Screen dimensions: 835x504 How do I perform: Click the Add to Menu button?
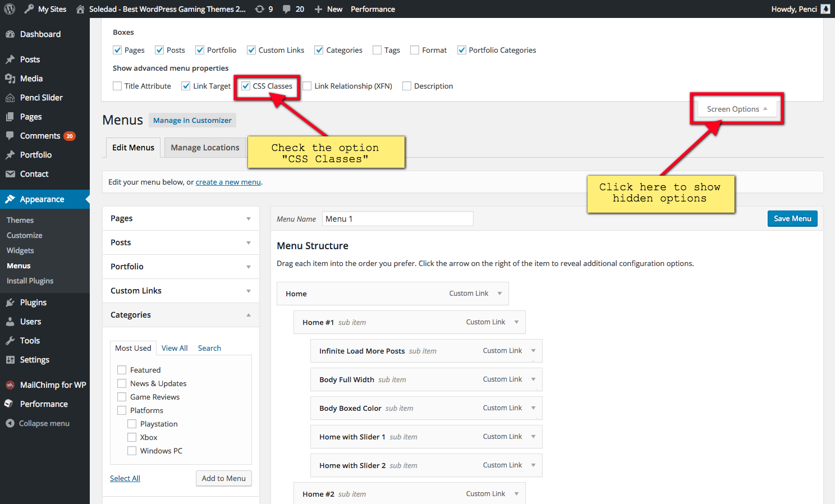click(x=224, y=478)
